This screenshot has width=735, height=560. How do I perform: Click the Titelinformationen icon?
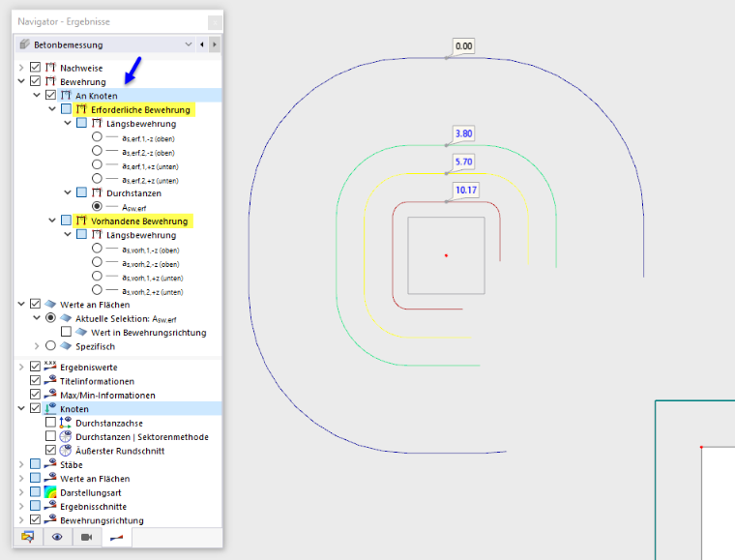coord(50,380)
